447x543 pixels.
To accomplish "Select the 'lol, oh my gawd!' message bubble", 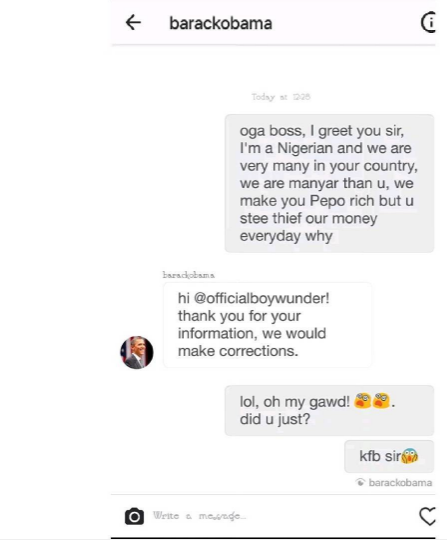I will tap(329, 410).
